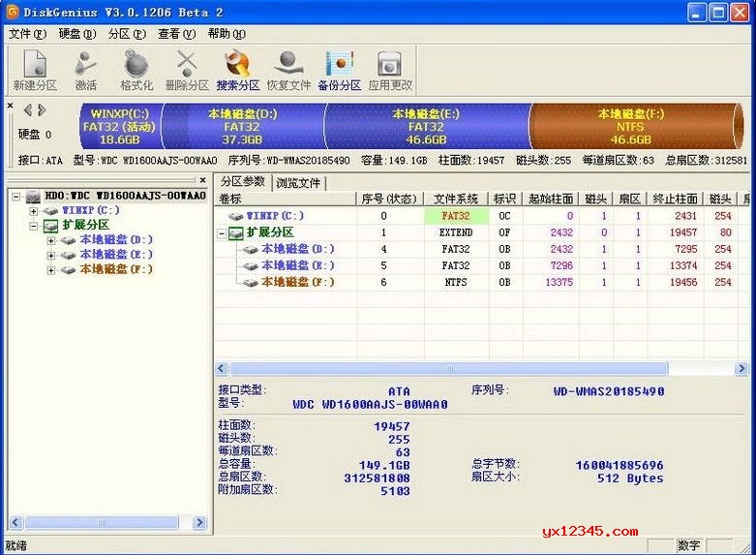Expand 本地磁盘 (F:) tree node
The image size is (756, 555).
coord(50,270)
